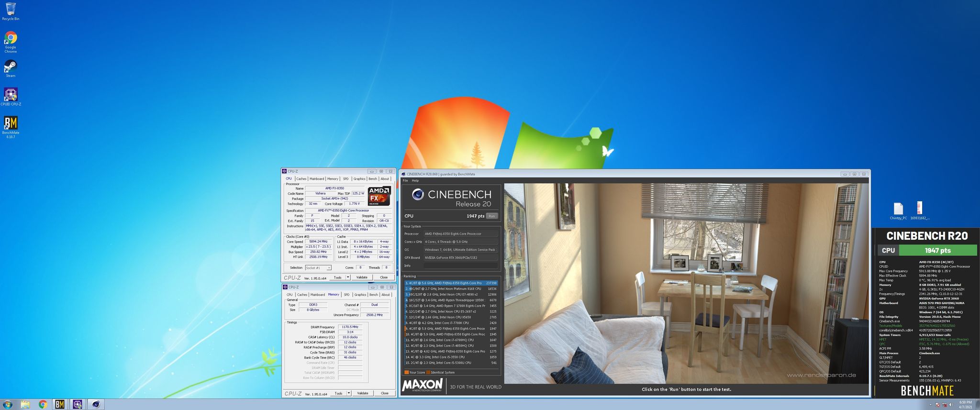Viewport: 980px width, 410px height.
Task: Click Tools button in lower CPU-Z window
Action: [338, 393]
